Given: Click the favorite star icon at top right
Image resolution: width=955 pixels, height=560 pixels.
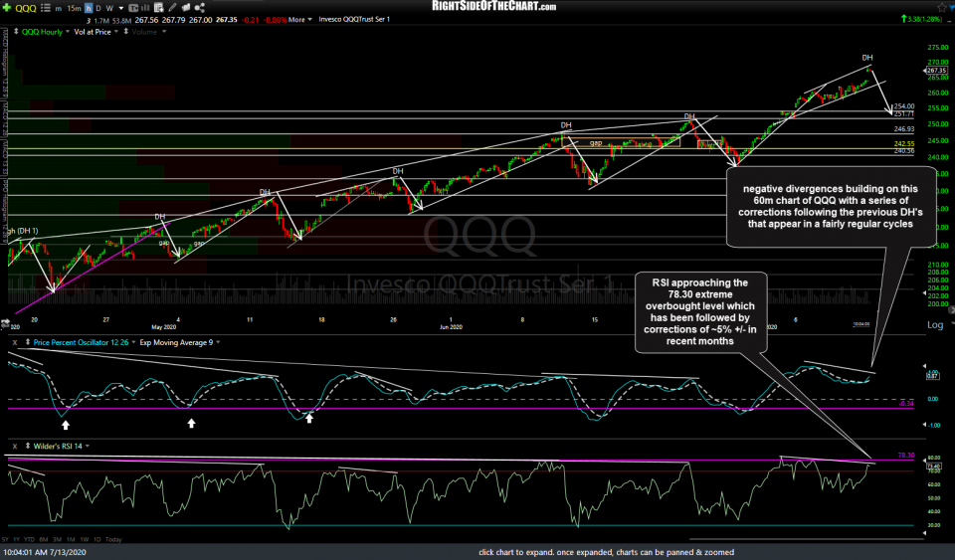Looking at the screenshot, I should point(942,7).
